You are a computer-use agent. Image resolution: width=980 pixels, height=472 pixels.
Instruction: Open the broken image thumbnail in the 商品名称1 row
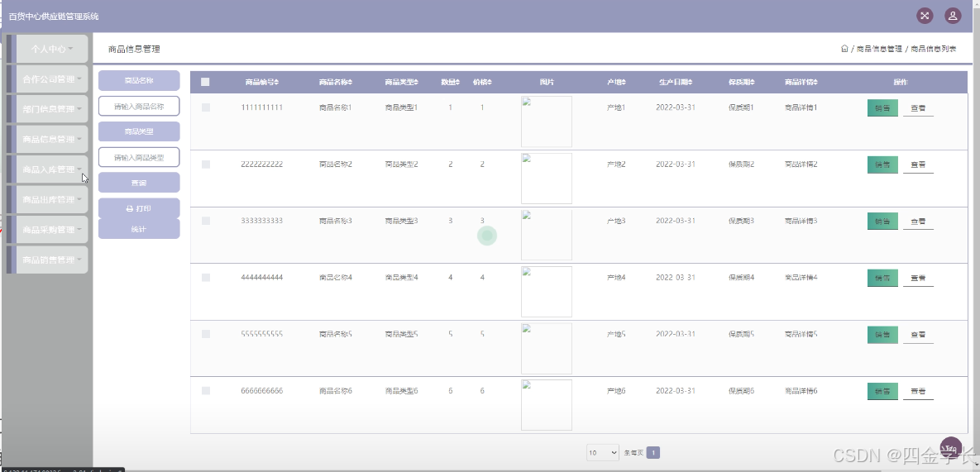pos(547,122)
